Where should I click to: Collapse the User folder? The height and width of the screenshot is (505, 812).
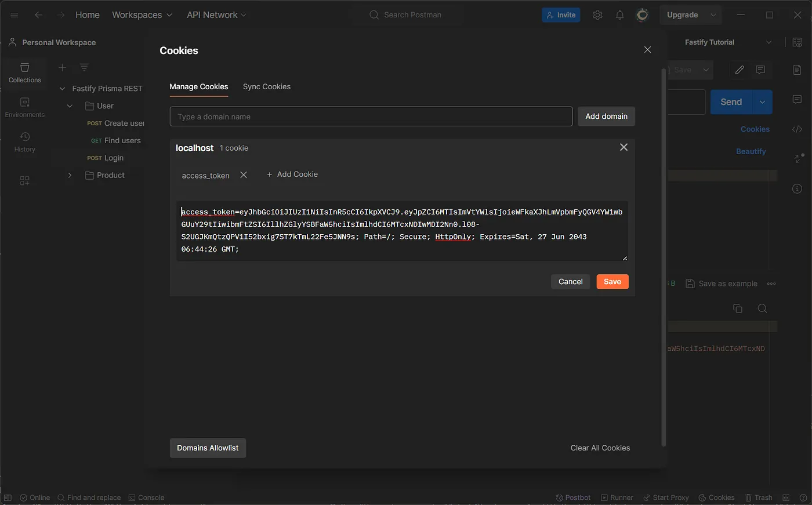tap(70, 106)
